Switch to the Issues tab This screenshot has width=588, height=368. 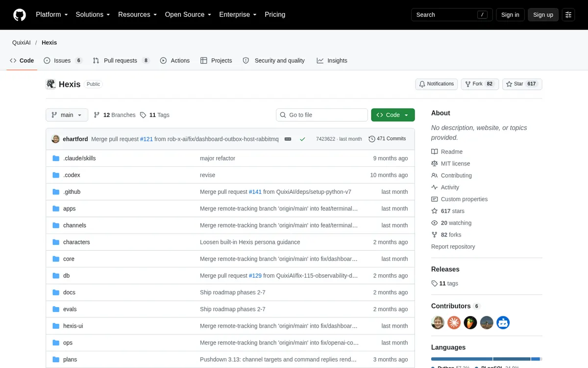[x=63, y=60]
